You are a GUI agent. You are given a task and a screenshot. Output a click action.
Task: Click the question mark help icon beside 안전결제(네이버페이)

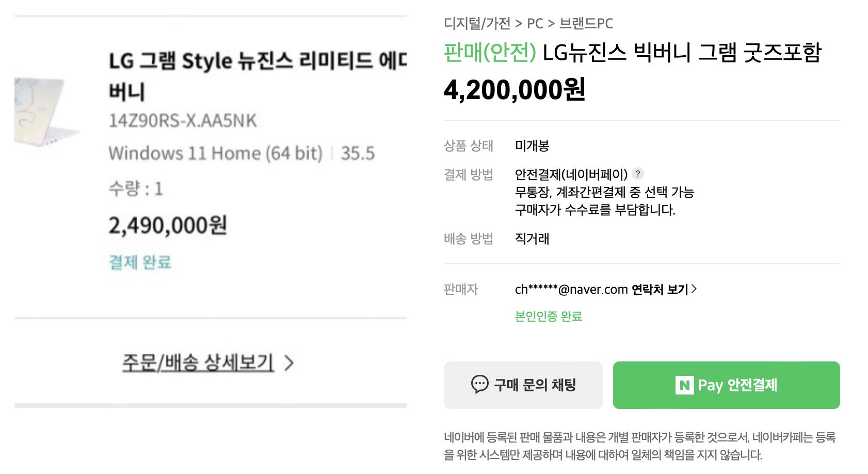pyautogui.click(x=638, y=174)
